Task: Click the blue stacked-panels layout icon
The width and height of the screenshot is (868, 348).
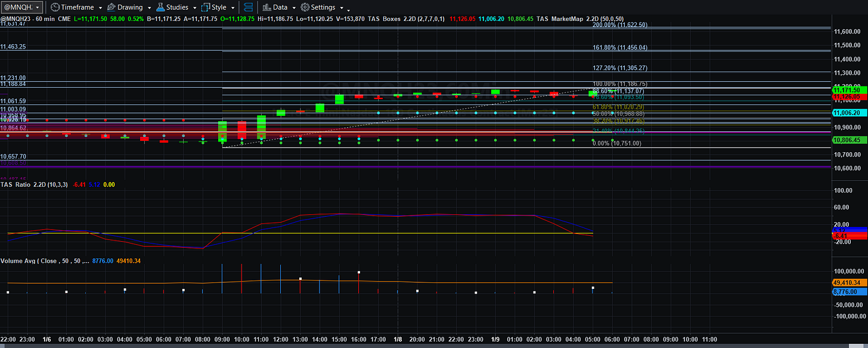Action: (249, 7)
